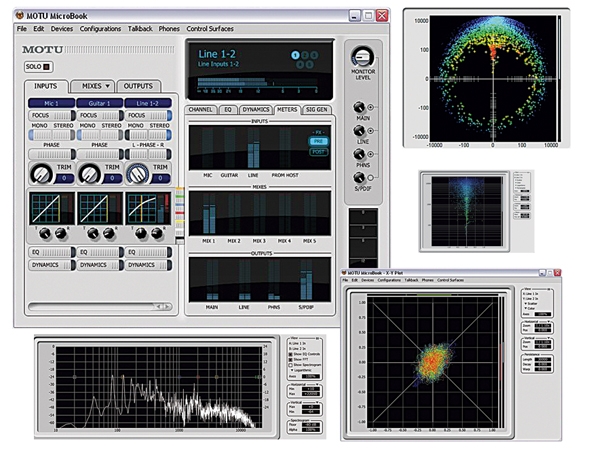Turn the Monitor Level knob
This screenshot has width=591, height=453.
(x=362, y=57)
